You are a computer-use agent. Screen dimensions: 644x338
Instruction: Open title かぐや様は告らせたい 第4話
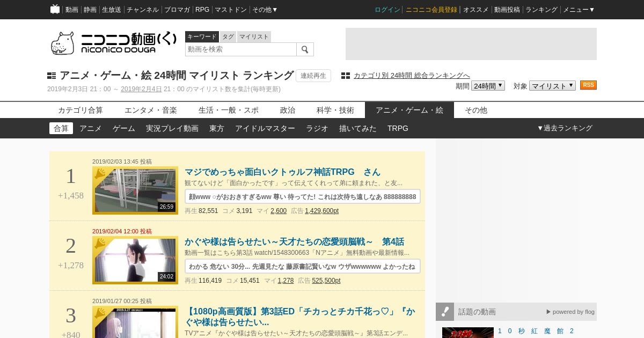[294, 242]
